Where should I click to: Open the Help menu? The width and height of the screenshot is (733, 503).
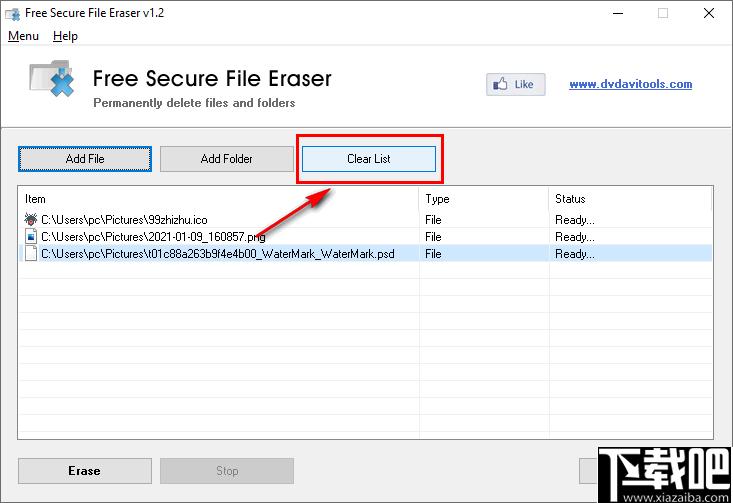(x=65, y=36)
